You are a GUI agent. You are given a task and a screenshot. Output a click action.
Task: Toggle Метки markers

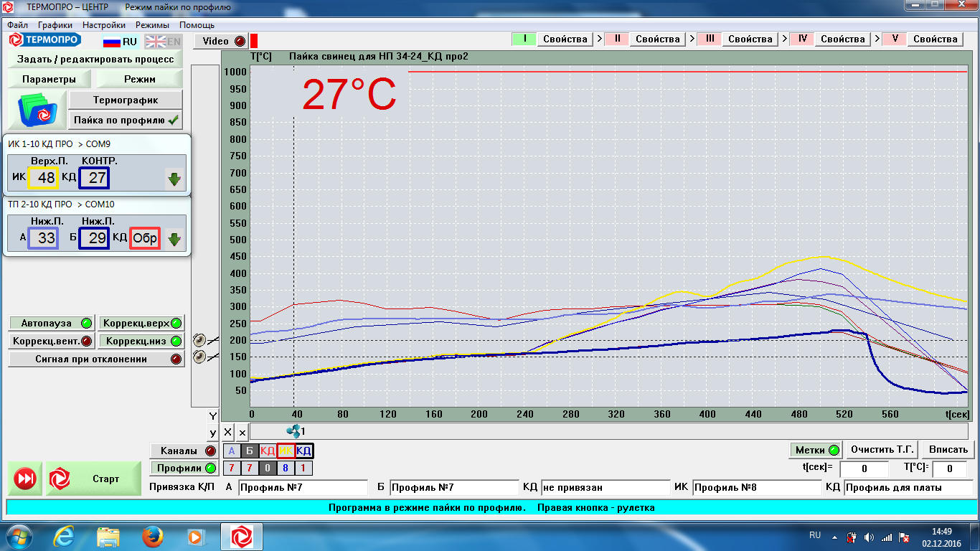(x=816, y=450)
